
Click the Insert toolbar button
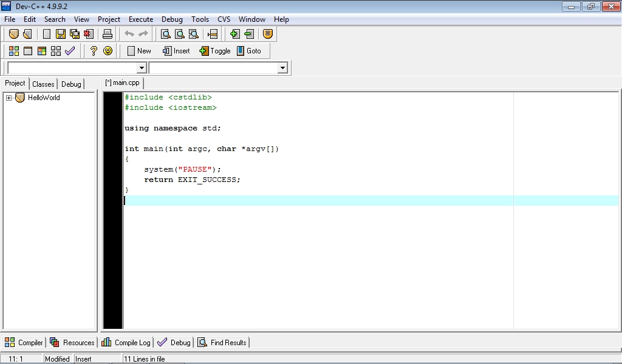click(177, 51)
